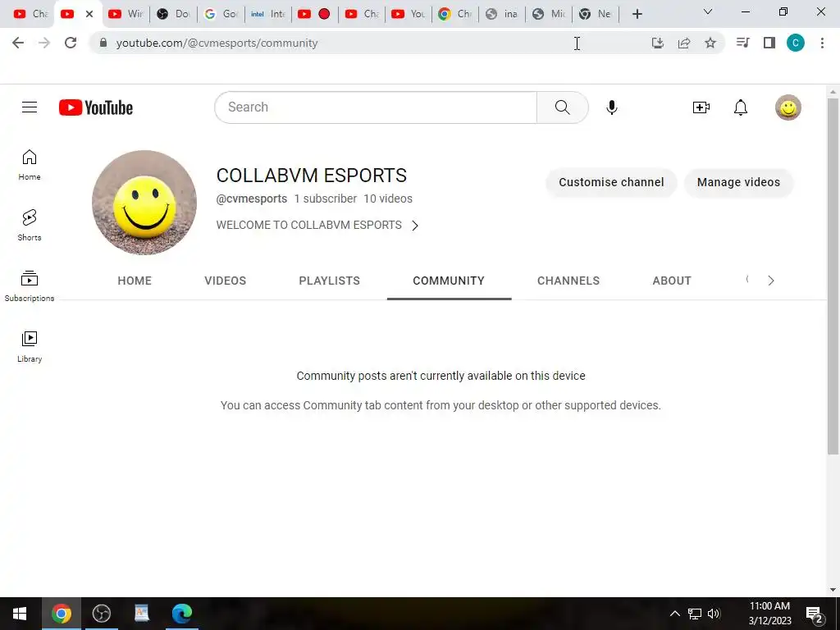Close the active browser tab
The width and height of the screenshot is (840, 630).
coord(89,14)
